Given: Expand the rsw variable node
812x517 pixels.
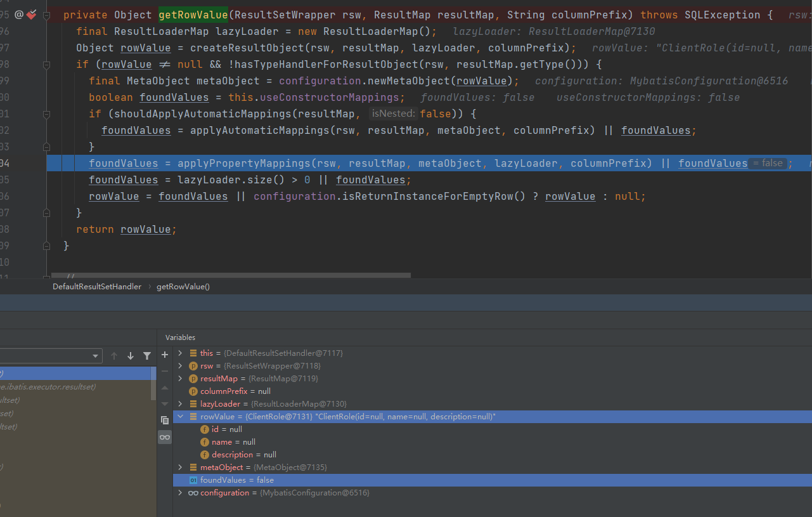Looking at the screenshot, I should coord(180,365).
